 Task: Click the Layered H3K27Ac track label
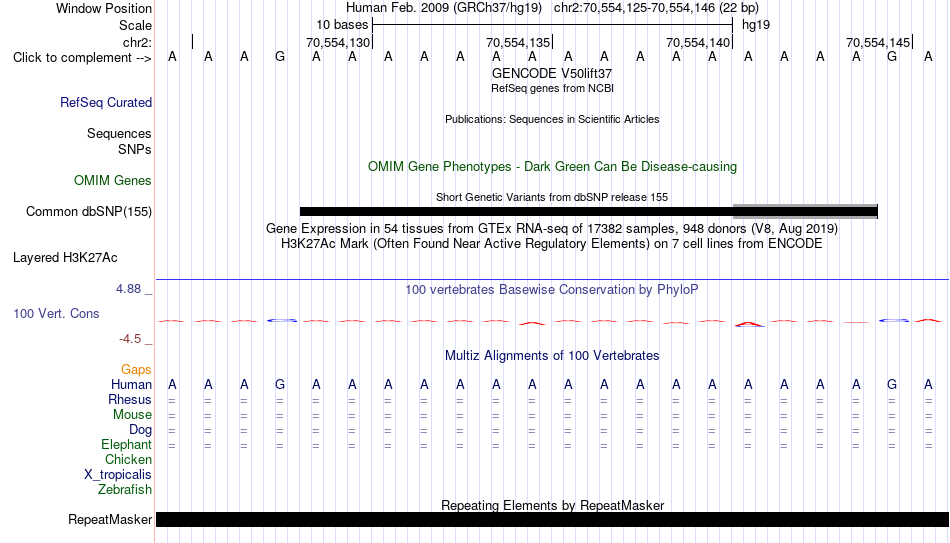click(65, 258)
